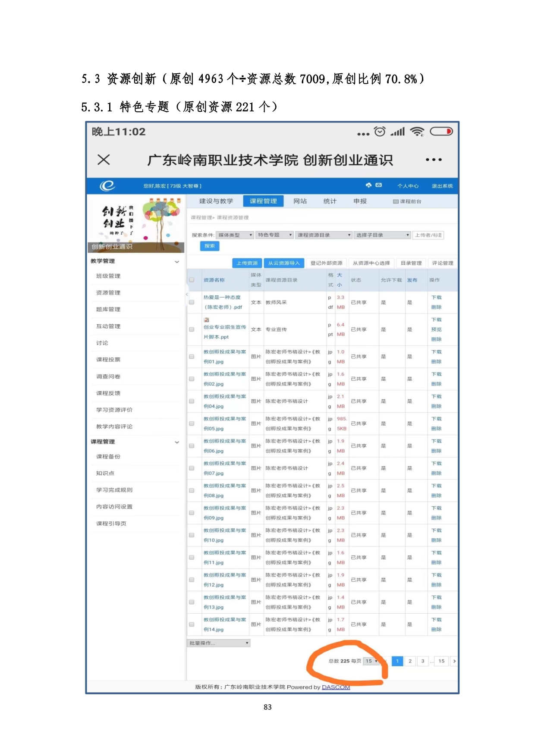The image size is (535, 756).
Task: Click the next page arrow
Action: click(454, 661)
